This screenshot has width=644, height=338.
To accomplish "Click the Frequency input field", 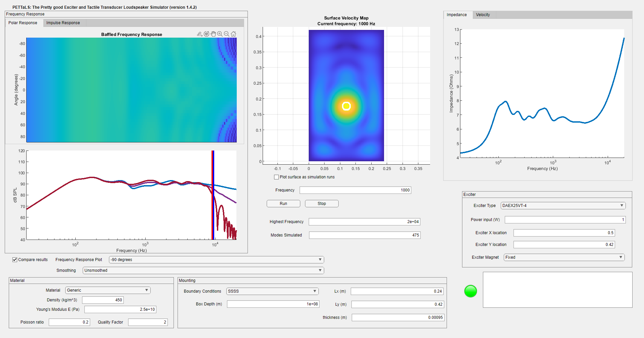I will [355, 190].
